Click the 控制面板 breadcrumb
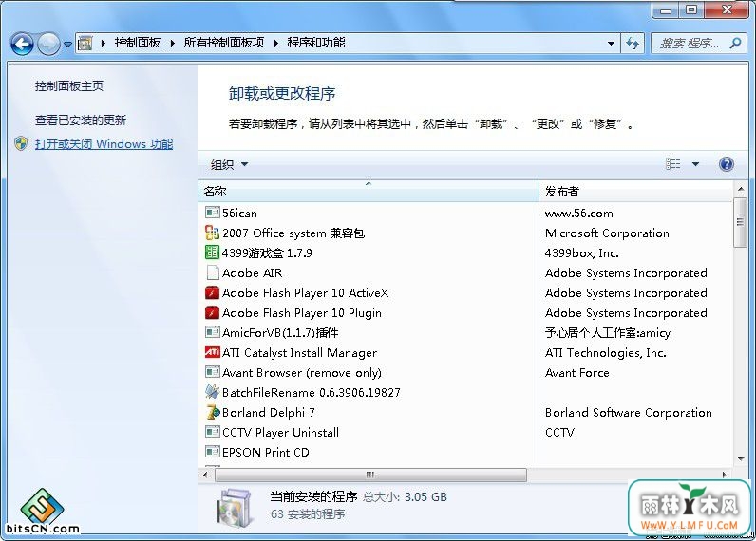This screenshot has width=756, height=541. click(138, 43)
